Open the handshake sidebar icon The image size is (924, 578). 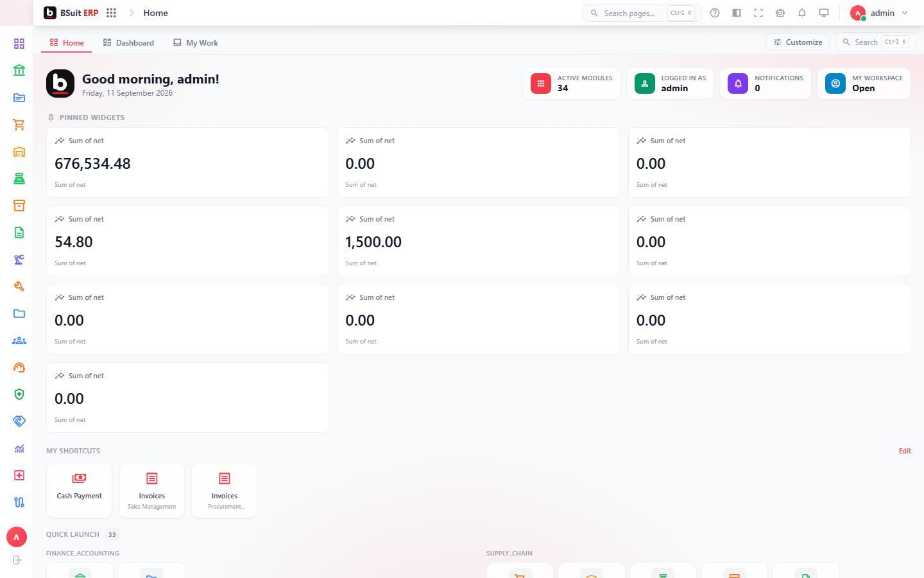click(19, 421)
